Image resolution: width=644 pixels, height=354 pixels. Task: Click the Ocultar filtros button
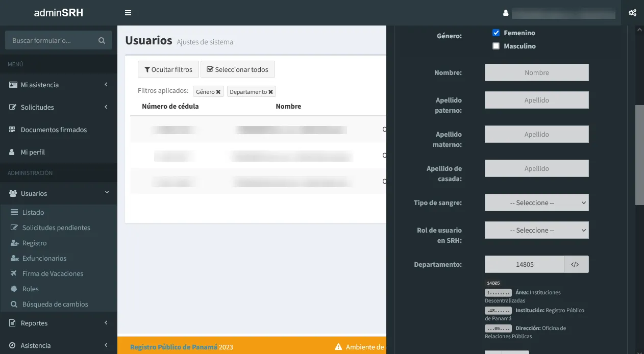click(168, 69)
